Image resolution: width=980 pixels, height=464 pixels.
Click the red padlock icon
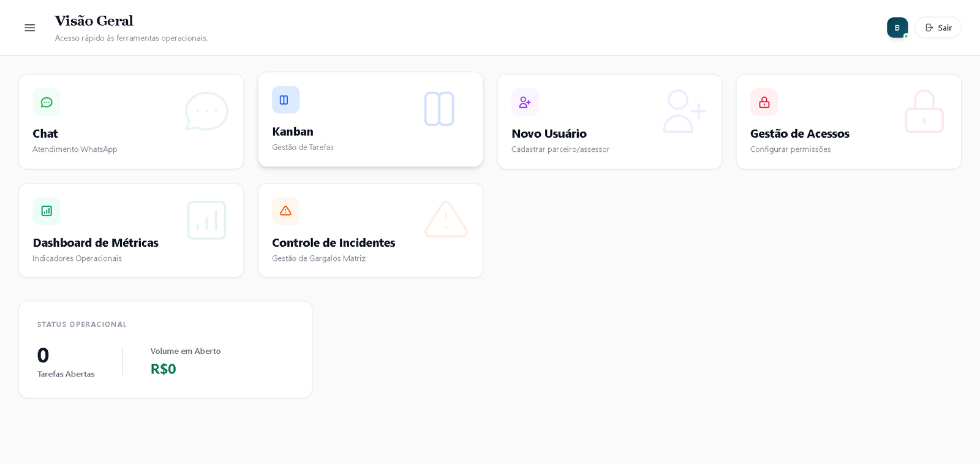point(764,102)
